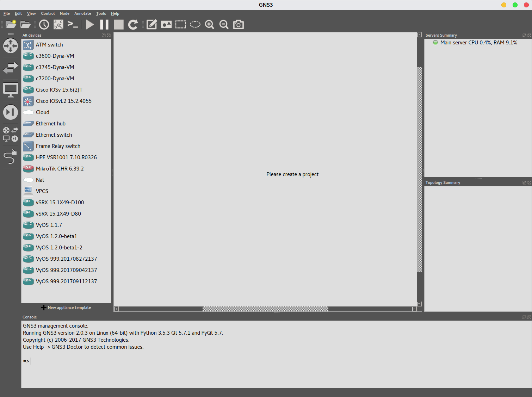Screen dimensions: 532x397
Task: Click New appliance template button
Action: point(66,308)
